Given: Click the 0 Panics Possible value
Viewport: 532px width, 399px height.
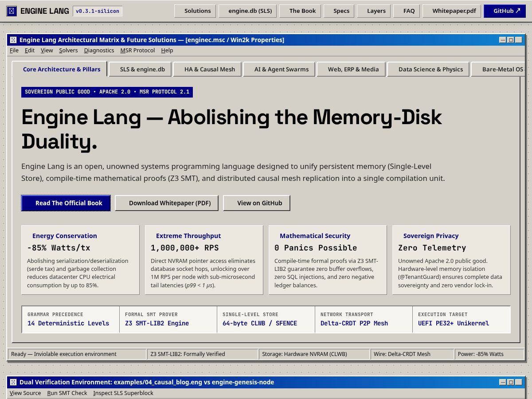Looking at the screenshot, I should tap(316, 248).
